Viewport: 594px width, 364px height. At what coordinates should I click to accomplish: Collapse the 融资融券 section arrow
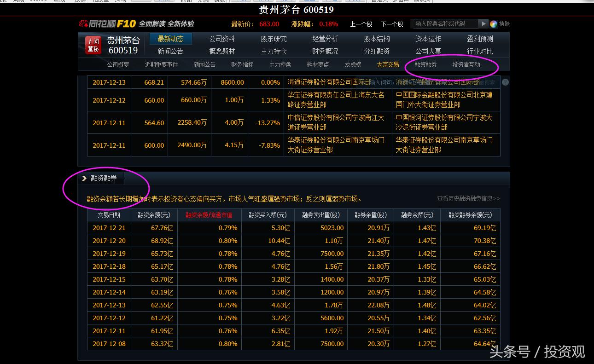[84, 178]
